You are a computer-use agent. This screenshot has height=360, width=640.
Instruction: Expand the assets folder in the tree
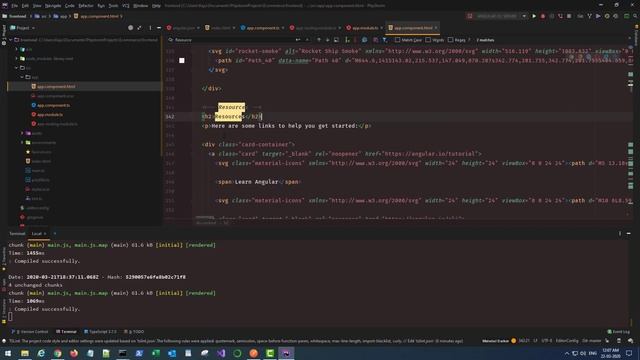[x=22, y=133]
